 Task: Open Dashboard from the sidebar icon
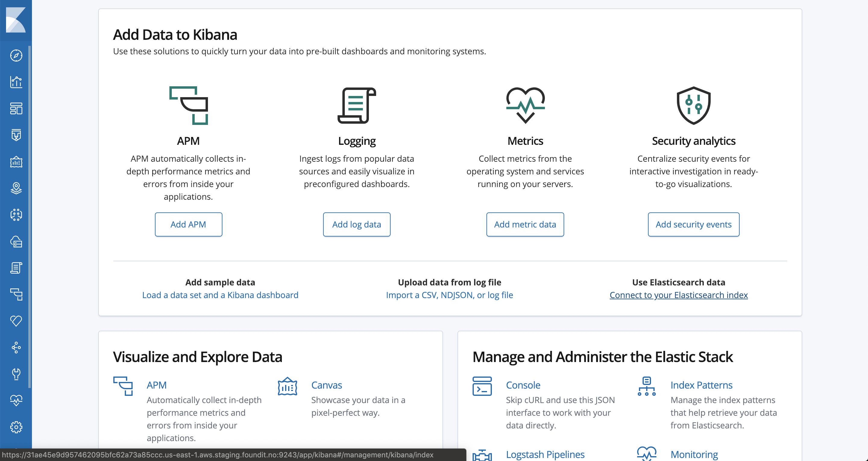16,109
